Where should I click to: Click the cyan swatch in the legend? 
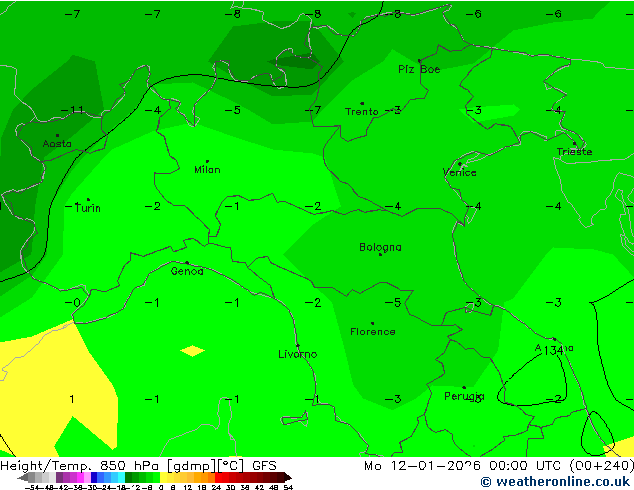point(121,477)
